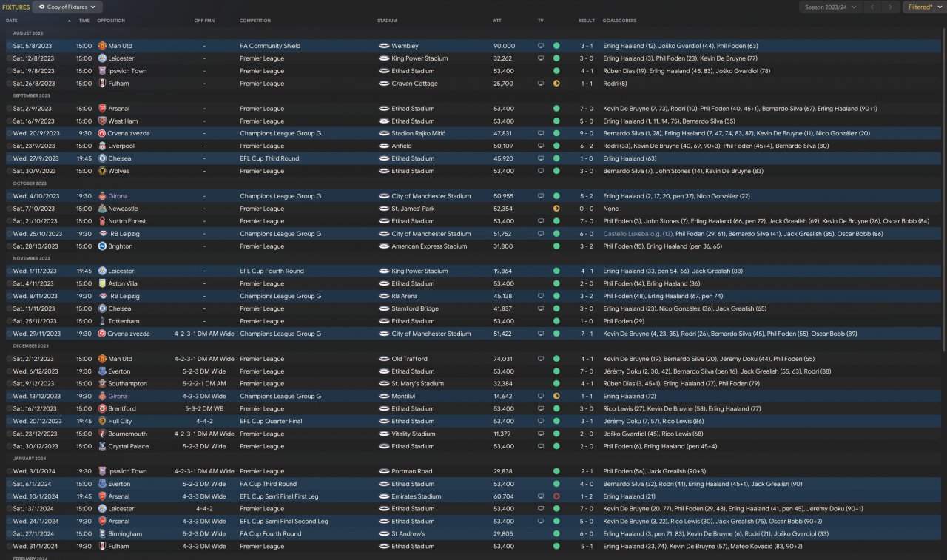
Task: Click the Bournemouth club badge
Action: [x=102, y=434]
